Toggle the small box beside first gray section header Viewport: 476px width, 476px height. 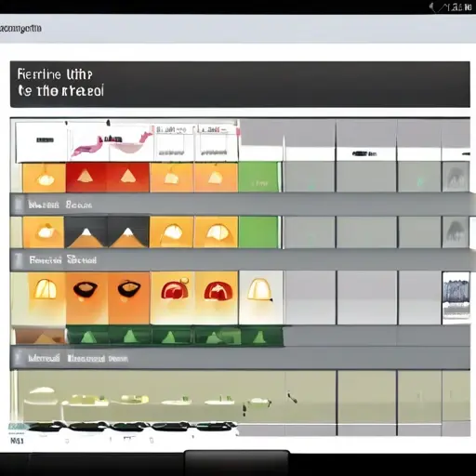coord(19,205)
